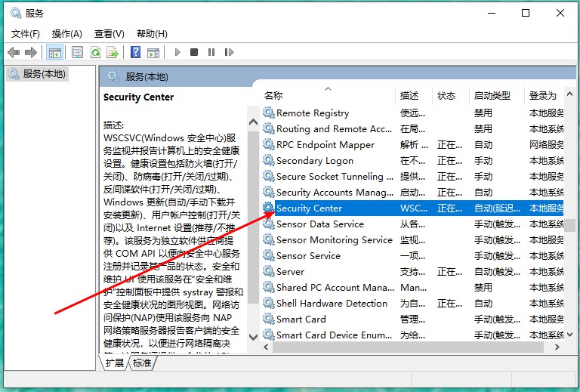
Task: Click the Refresh toolbar icon
Action: (x=95, y=52)
